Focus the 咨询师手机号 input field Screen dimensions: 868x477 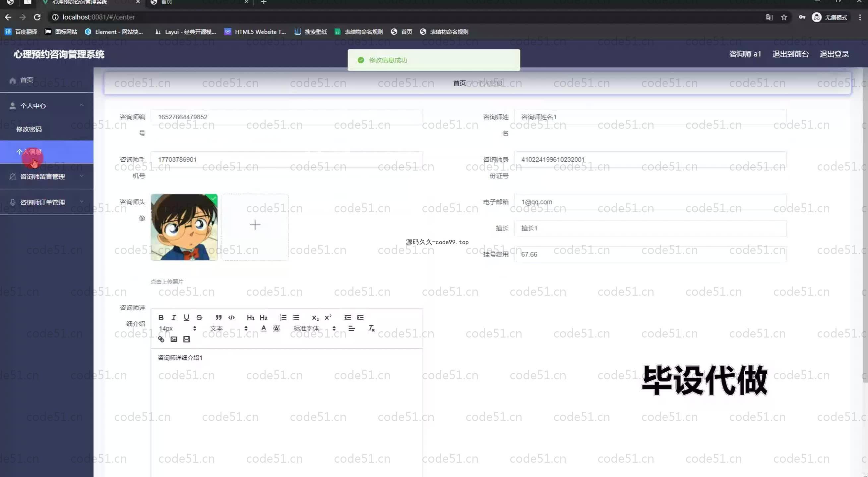[286, 159]
